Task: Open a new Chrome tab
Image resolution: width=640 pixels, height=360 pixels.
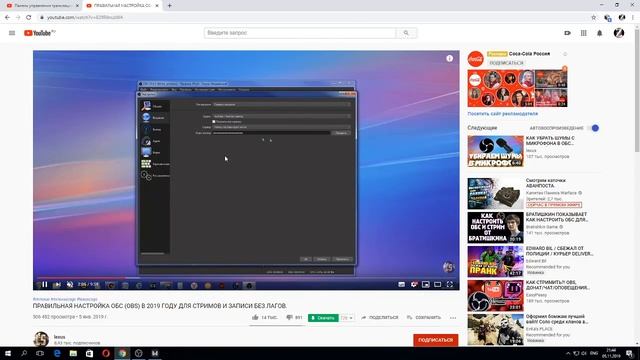Action: tap(169, 6)
